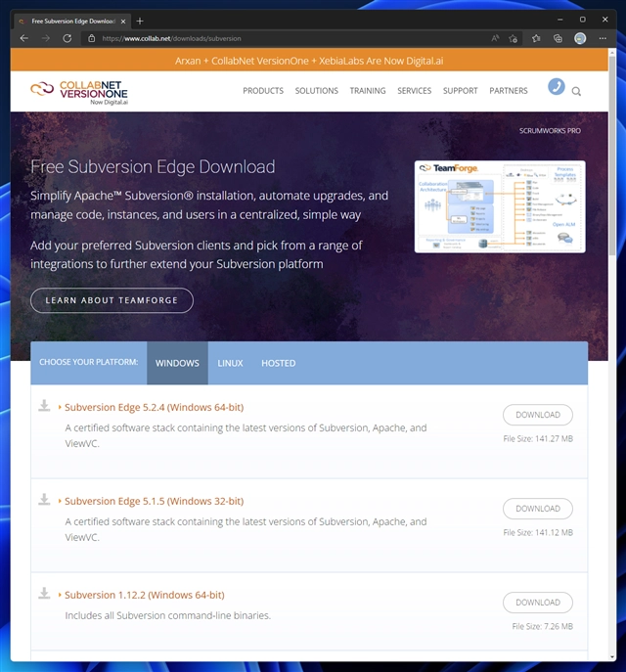Click download arrow icon beside Subversion Edge 5.2.4
626x672 pixels.
(x=44, y=405)
